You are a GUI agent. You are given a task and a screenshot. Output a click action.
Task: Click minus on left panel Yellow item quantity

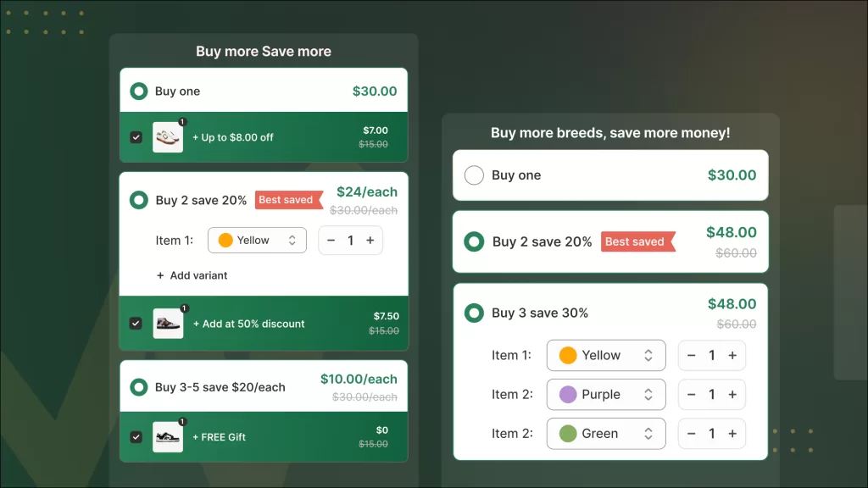(331, 241)
